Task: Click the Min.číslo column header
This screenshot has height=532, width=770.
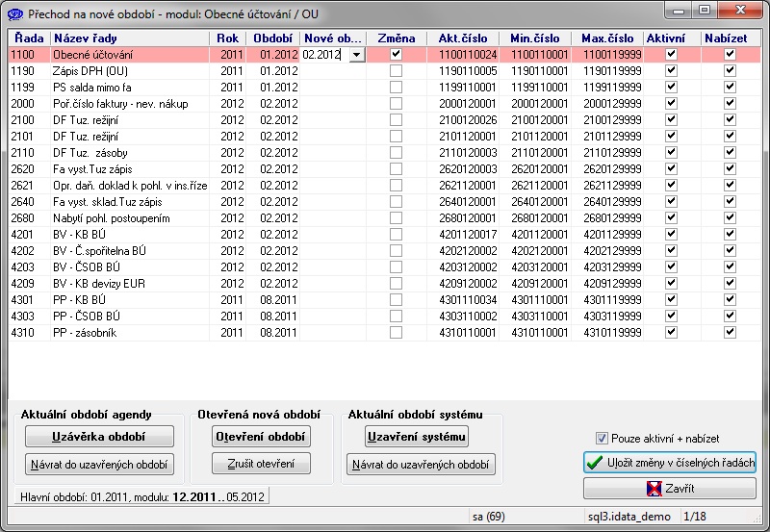Action: pos(535,38)
